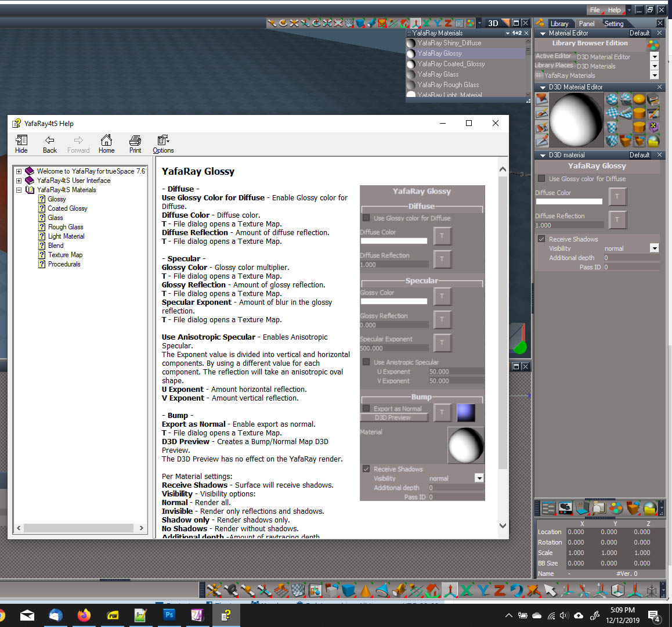Click the blue undo arrow in bottom toolbar
The height and width of the screenshot is (627, 672).
[x=517, y=590]
